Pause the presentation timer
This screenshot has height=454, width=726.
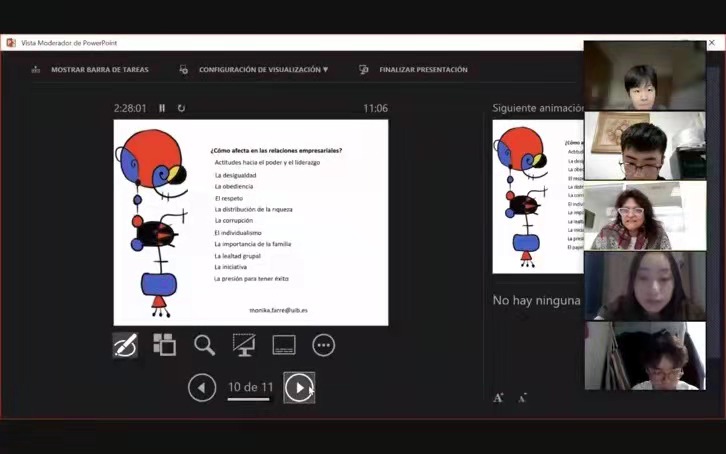(162, 108)
